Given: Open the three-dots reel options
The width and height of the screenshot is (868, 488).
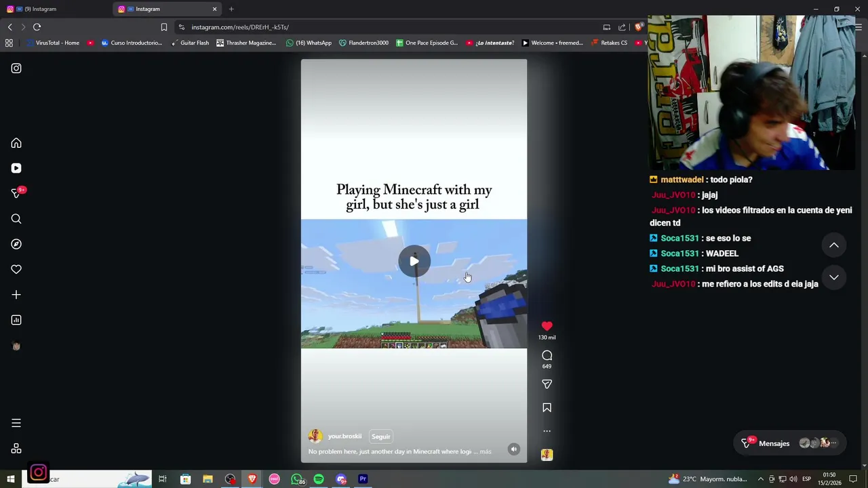Looking at the screenshot, I should point(547,431).
